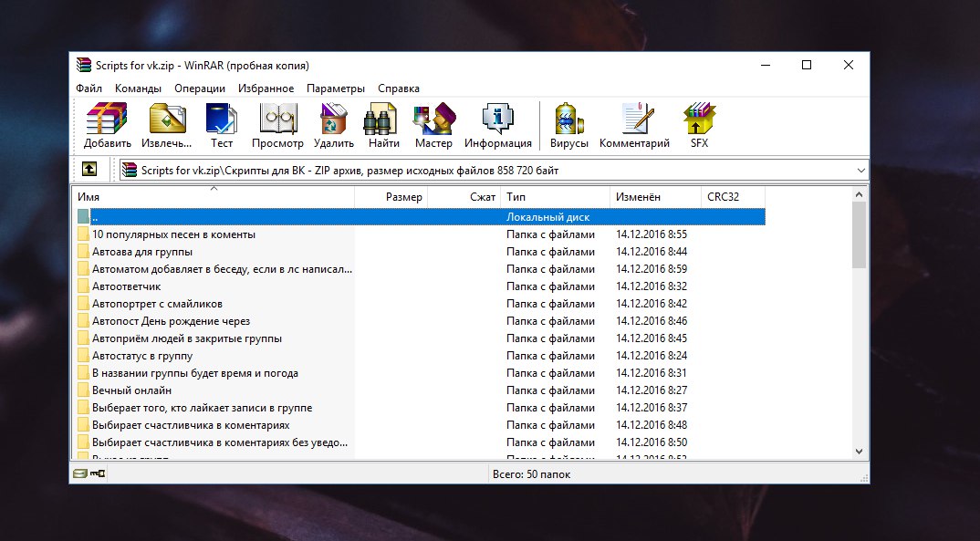Click the Вирусы (Virus scan) icon

tap(568, 118)
